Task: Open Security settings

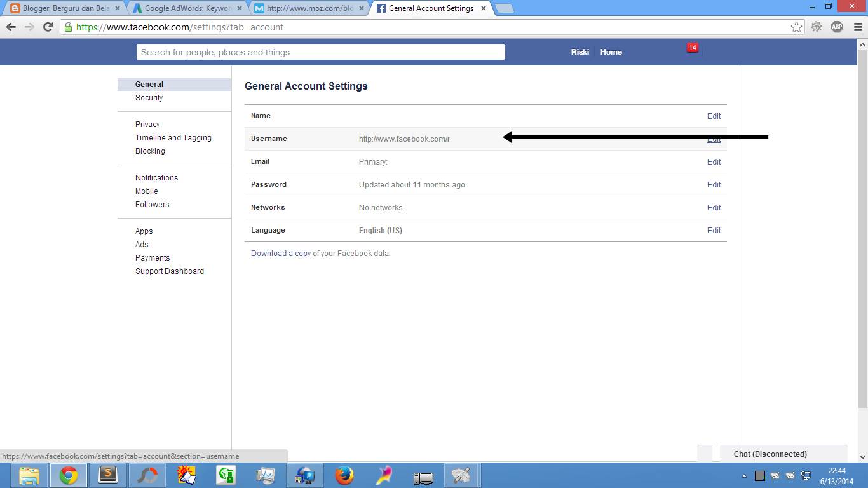Action: coord(149,98)
